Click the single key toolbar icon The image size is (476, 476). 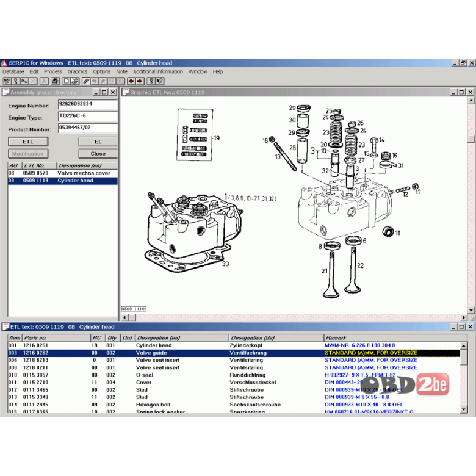(x=16, y=81)
